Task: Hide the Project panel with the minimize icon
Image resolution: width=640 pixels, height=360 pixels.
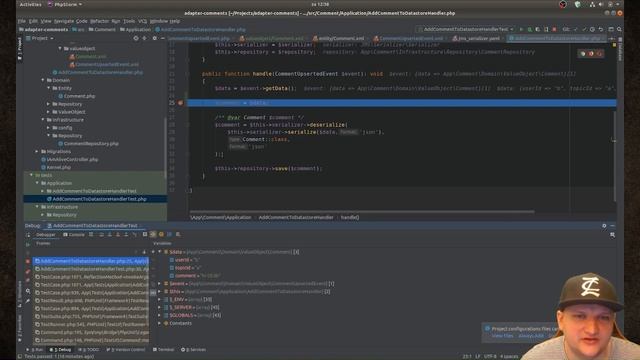Action: point(162,38)
